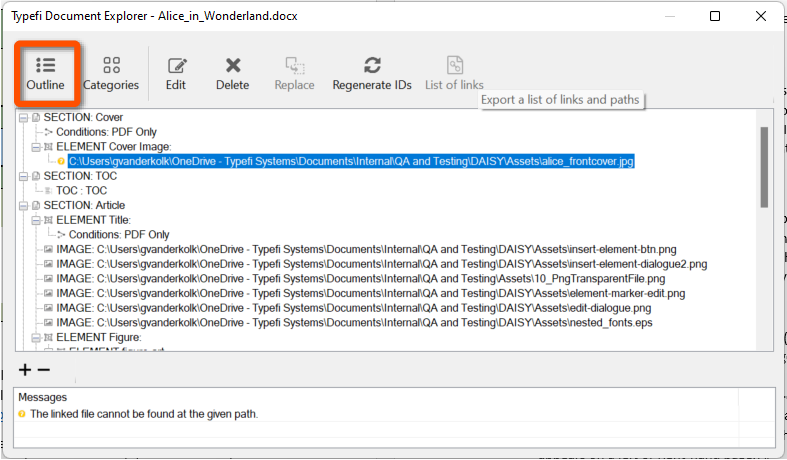Select the 10_PngTransparentFile.png image row

tap(361, 279)
